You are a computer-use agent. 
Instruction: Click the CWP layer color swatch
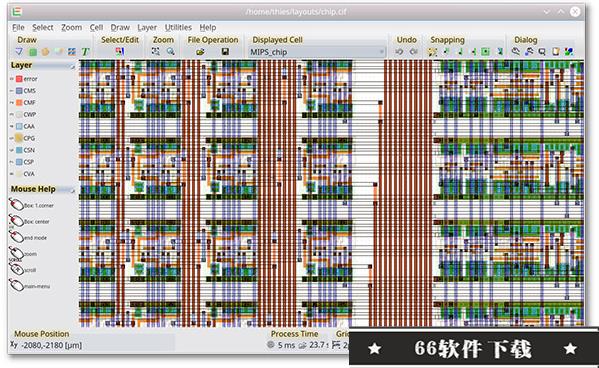pos(19,115)
